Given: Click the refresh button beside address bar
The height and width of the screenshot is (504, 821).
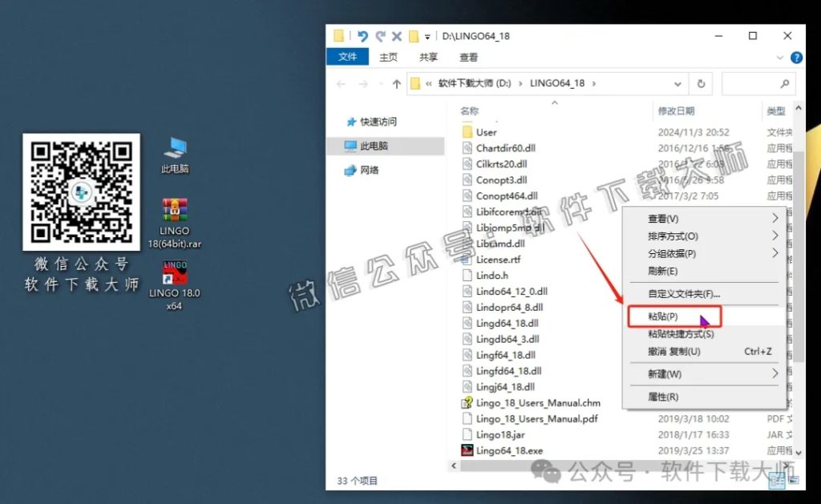Looking at the screenshot, I should coord(701,83).
